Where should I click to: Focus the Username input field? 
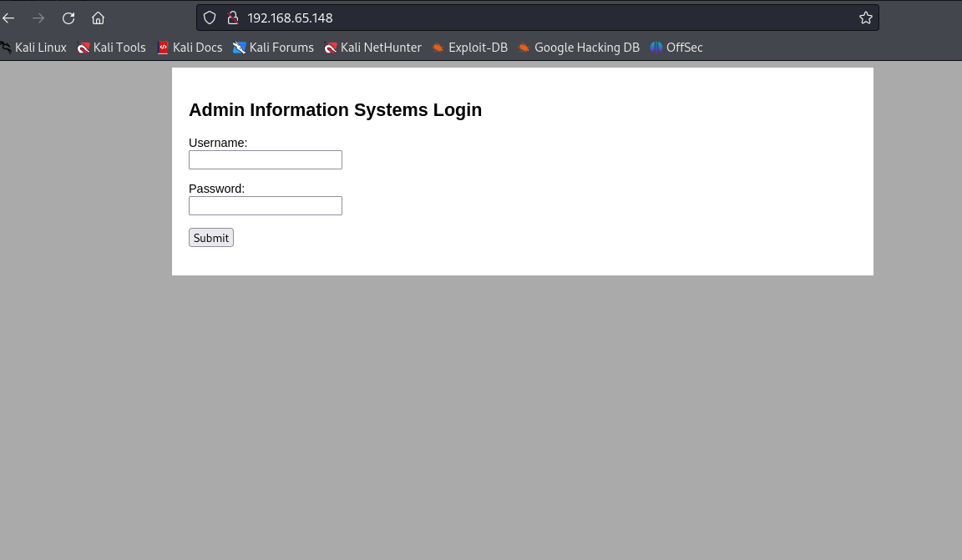[x=265, y=159]
